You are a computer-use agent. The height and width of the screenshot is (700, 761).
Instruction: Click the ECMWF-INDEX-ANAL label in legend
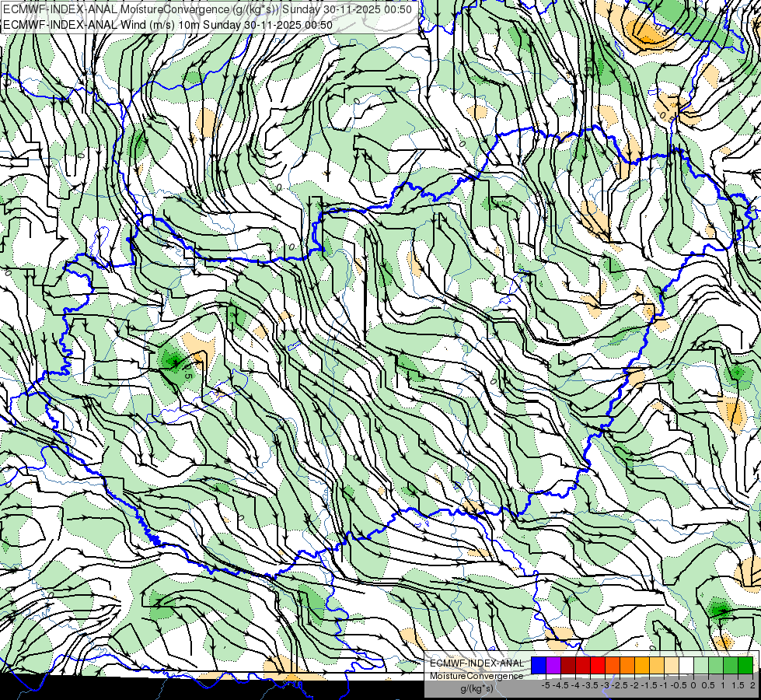476,663
